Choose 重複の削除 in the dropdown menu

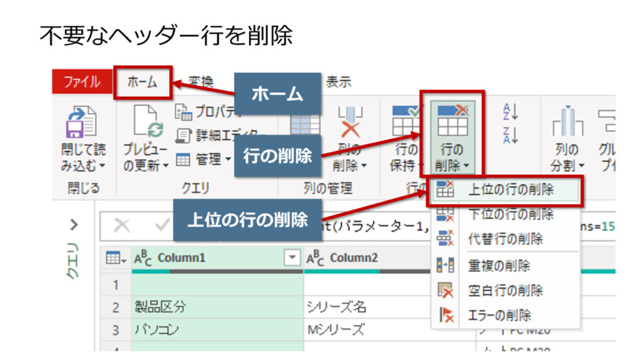(499, 266)
